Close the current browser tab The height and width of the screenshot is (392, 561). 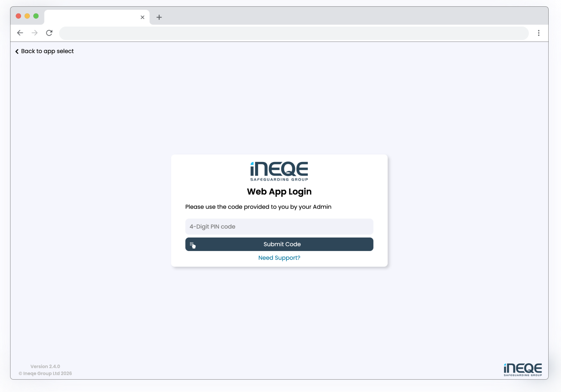pyautogui.click(x=142, y=17)
